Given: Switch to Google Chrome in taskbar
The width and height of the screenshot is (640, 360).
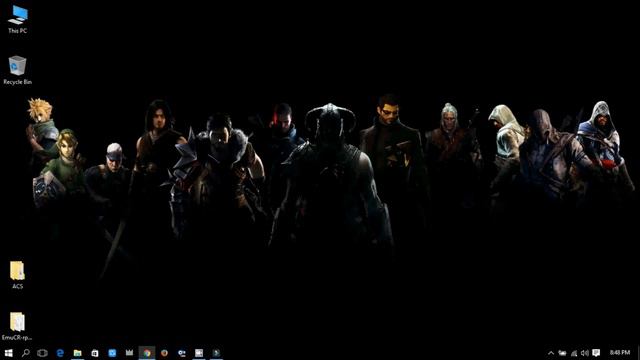Looking at the screenshot, I should click(147, 353).
